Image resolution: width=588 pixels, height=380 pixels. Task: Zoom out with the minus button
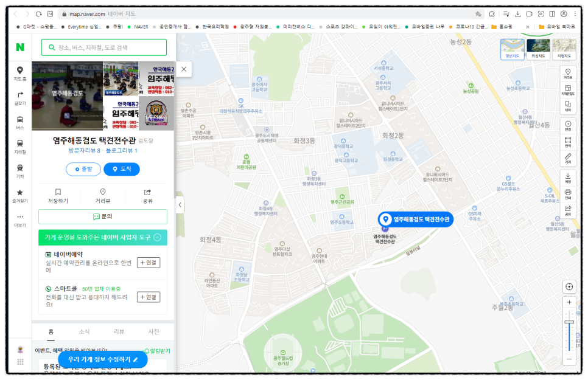(569, 359)
